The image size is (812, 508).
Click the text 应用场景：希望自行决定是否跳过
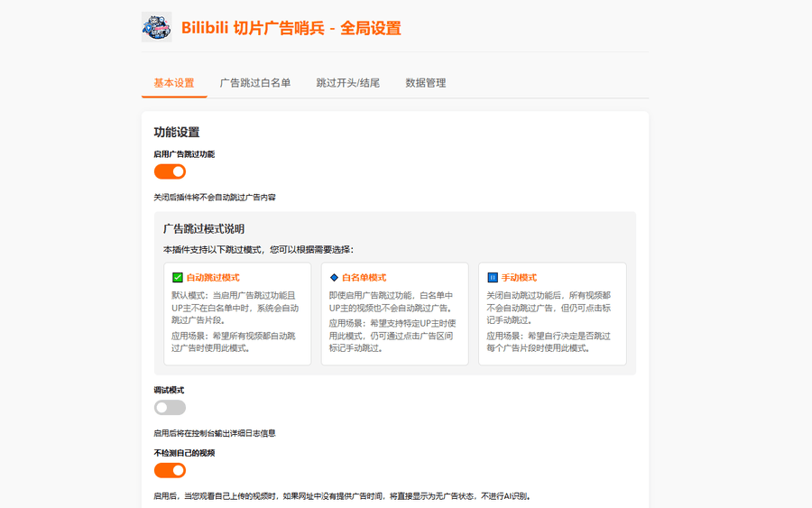pos(549,342)
